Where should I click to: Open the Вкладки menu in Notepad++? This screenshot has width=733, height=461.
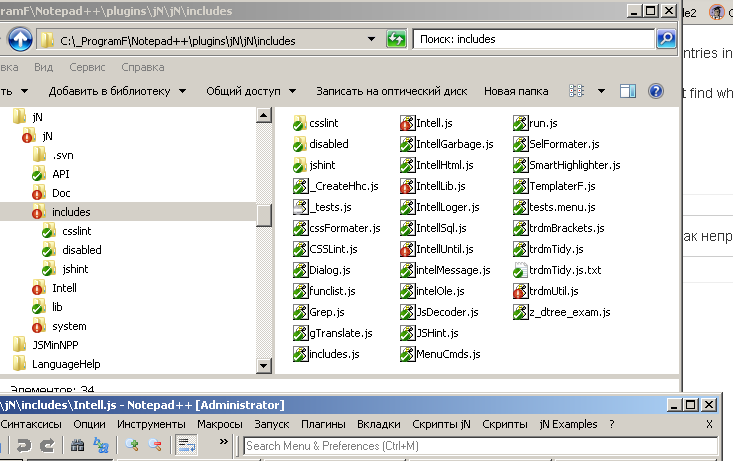(x=379, y=424)
